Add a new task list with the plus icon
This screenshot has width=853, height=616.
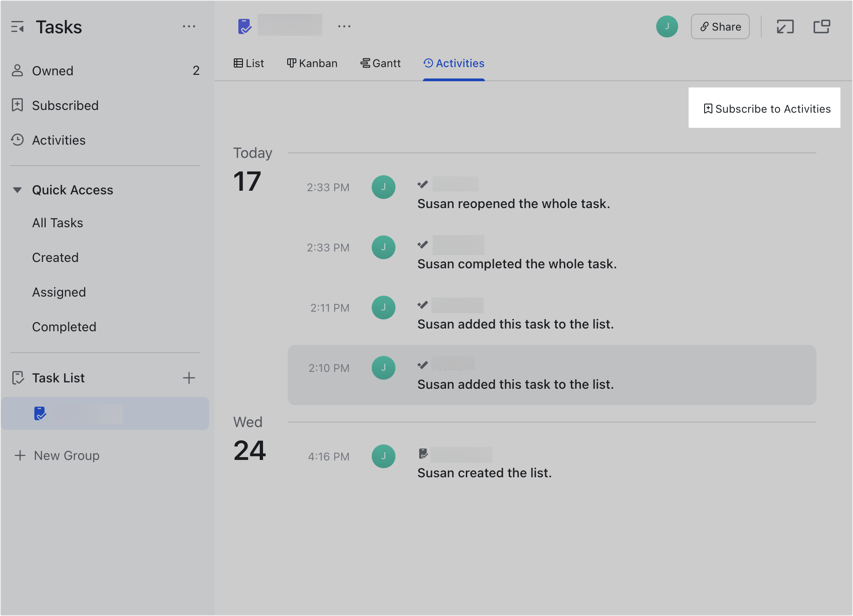(189, 377)
